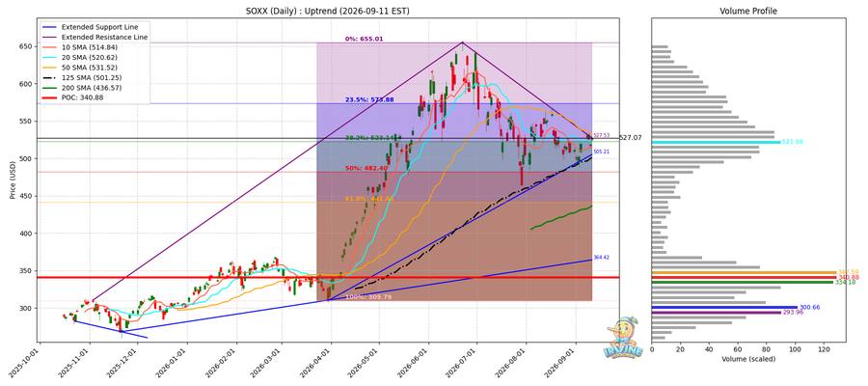Click the '293.96' volume profile label
This screenshot has width=868, height=386.
click(x=793, y=313)
